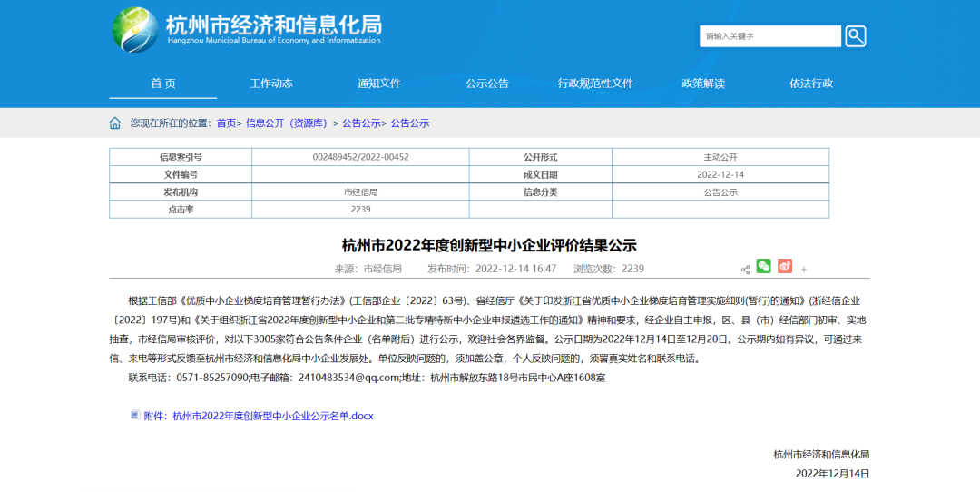The height and width of the screenshot is (492, 980).
Task: Click the 发布时间 2022-12-14 16:47 text
Action: pos(492,269)
